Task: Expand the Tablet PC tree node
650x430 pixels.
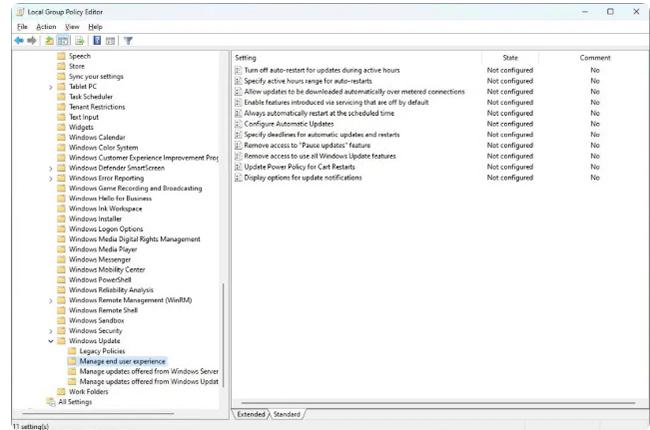Action: 50,87
